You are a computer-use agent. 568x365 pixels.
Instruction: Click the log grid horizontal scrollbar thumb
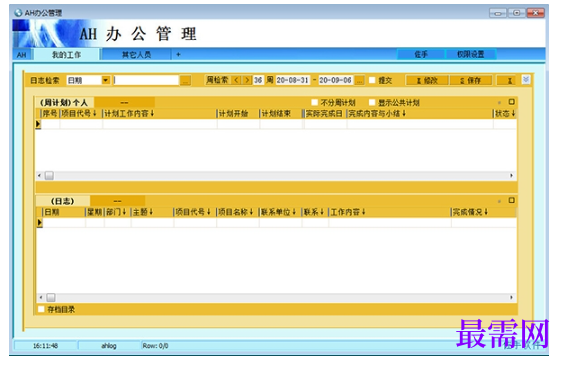pyautogui.click(x=51, y=298)
